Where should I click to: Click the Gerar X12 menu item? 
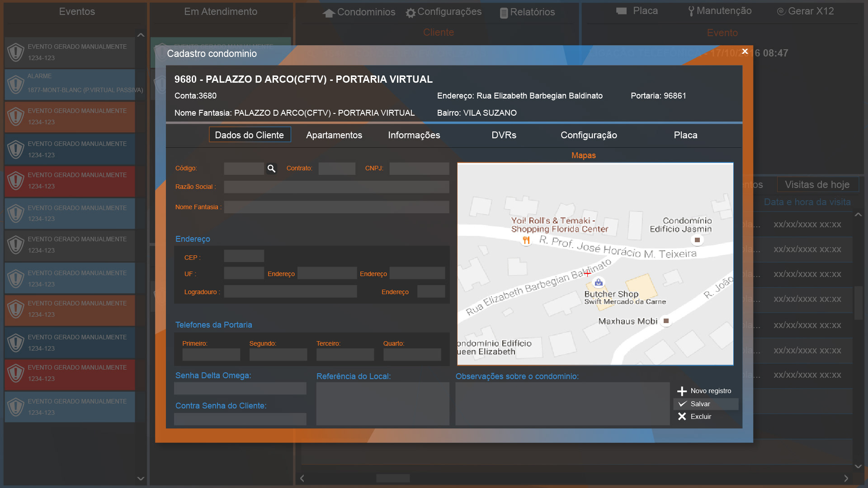pos(805,11)
